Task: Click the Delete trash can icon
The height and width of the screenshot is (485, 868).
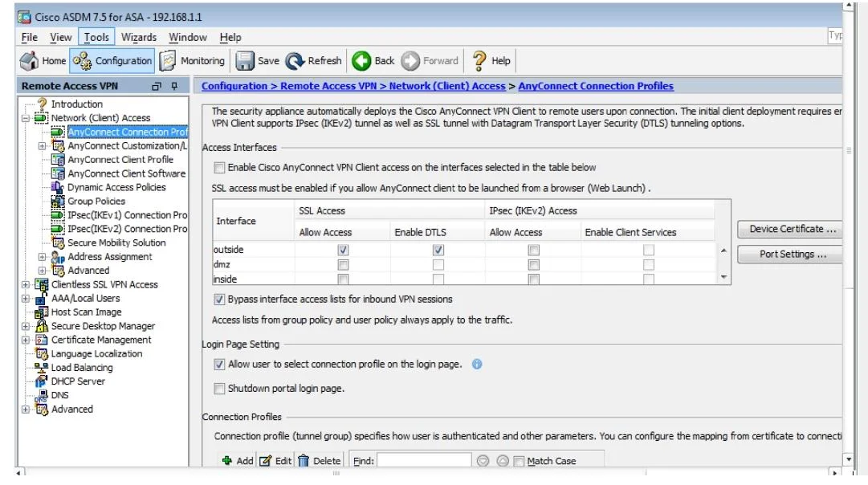Action: 304,461
